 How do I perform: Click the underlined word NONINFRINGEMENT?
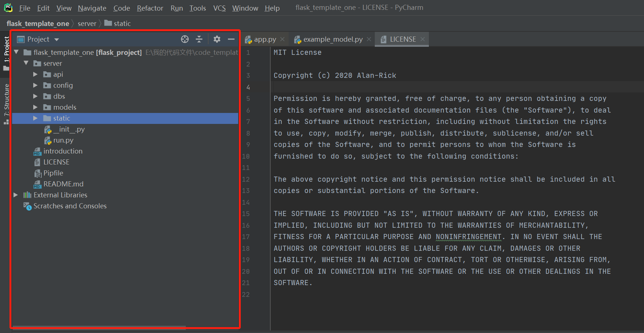tap(469, 237)
